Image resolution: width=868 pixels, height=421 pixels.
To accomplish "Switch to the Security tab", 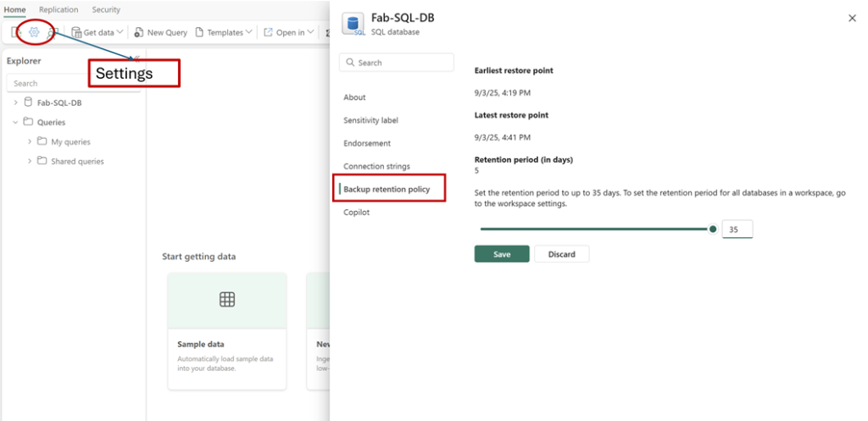I will (106, 9).
